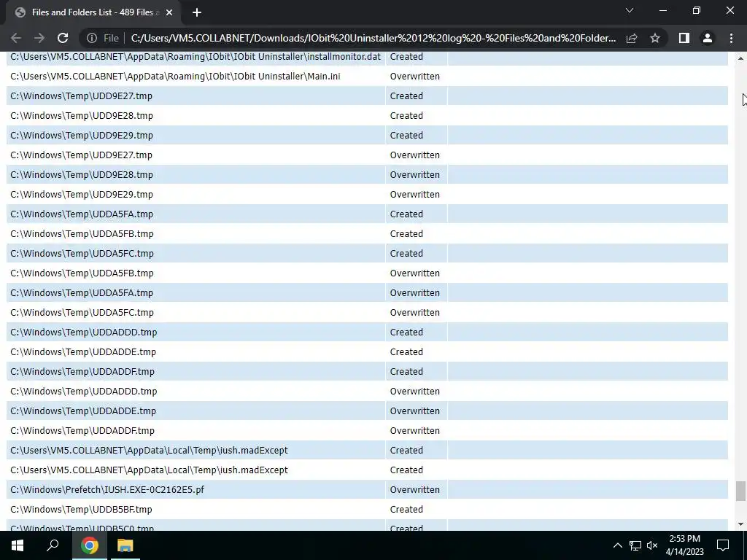The image size is (747, 560).
Task: Click the UDDA5FA.tmp Overwritten path
Action: [x=82, y=293]
